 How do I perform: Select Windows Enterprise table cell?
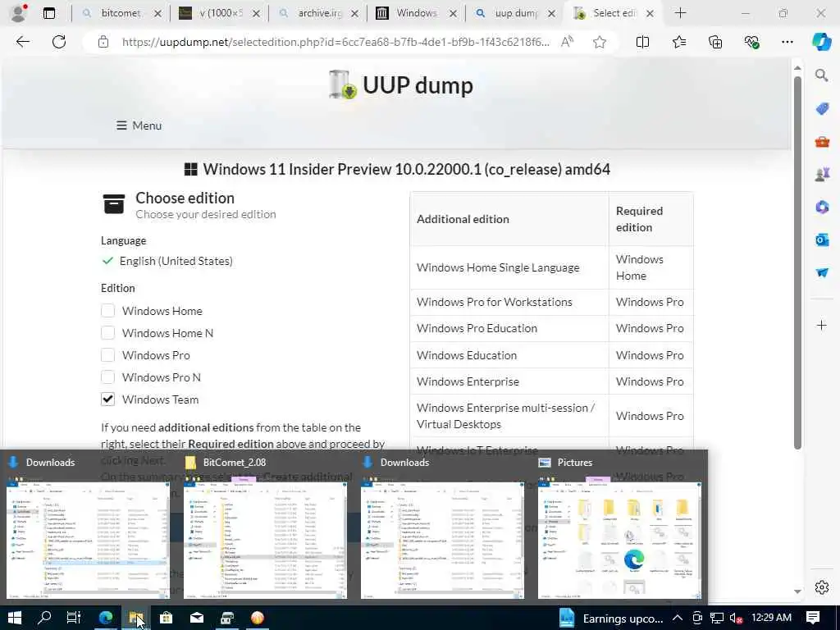[509, 381]
